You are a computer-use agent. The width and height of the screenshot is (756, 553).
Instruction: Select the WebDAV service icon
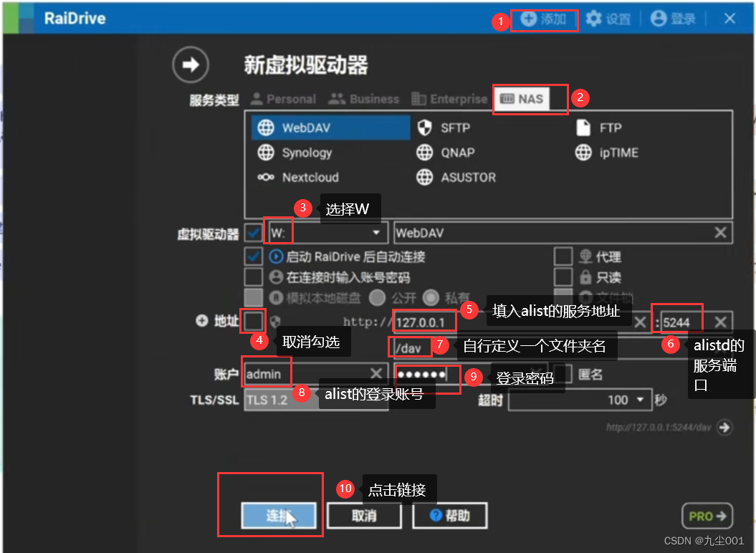(x=266, y=128)
